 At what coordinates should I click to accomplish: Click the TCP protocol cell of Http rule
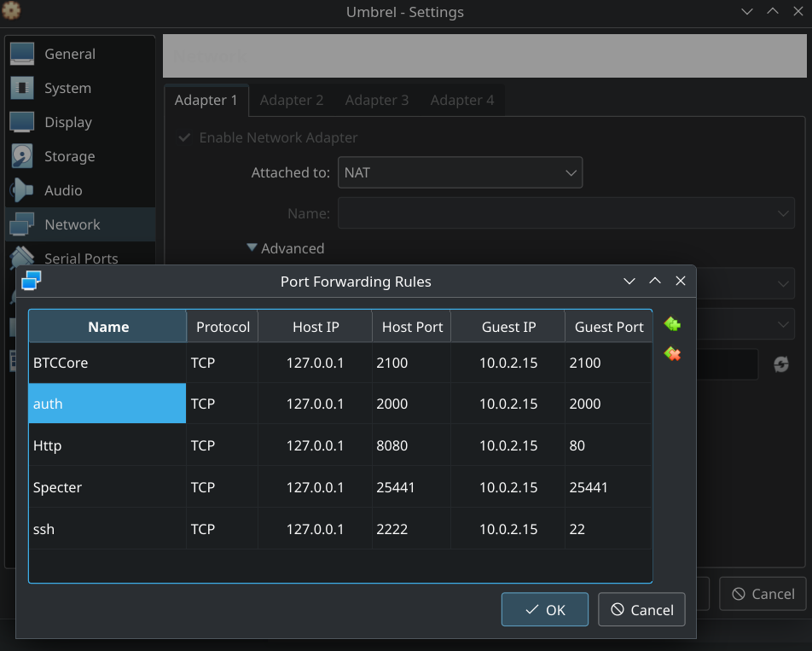[x=223, y=445]
